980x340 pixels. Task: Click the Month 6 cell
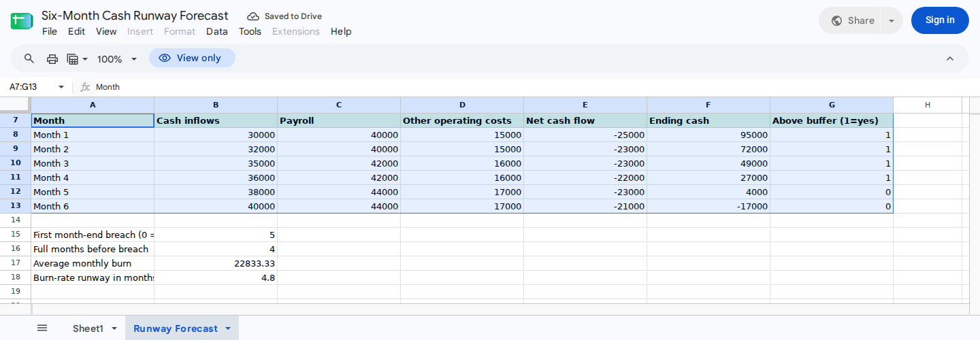pos(93,206)
